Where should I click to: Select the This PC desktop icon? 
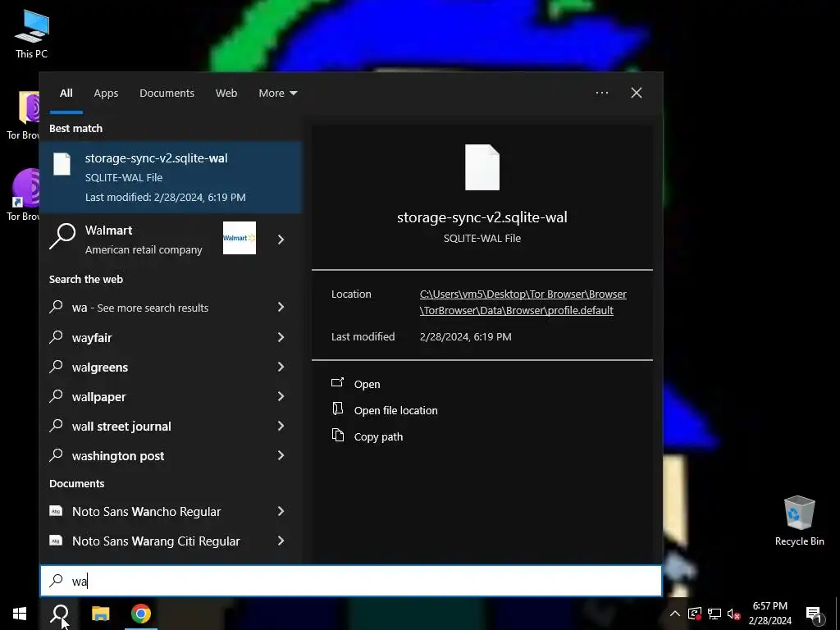(x=32, y=34)
